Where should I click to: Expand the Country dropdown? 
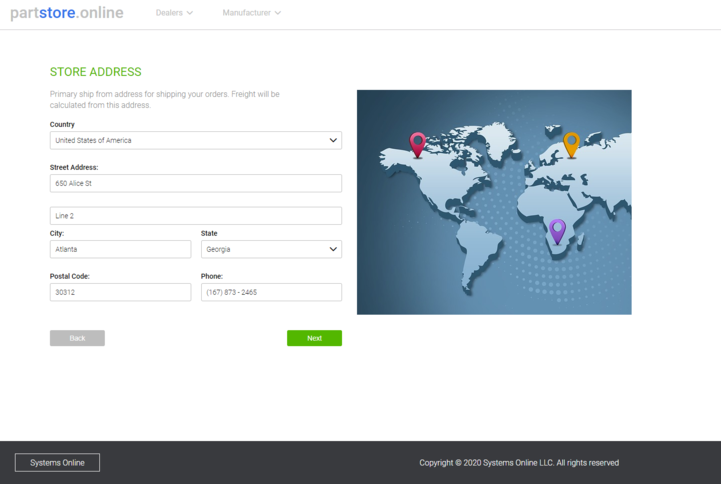pos(196,140)
